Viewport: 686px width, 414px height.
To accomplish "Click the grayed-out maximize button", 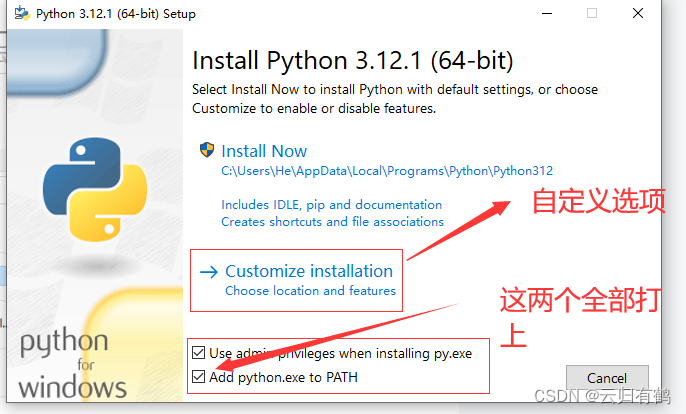I will (592, 14).
